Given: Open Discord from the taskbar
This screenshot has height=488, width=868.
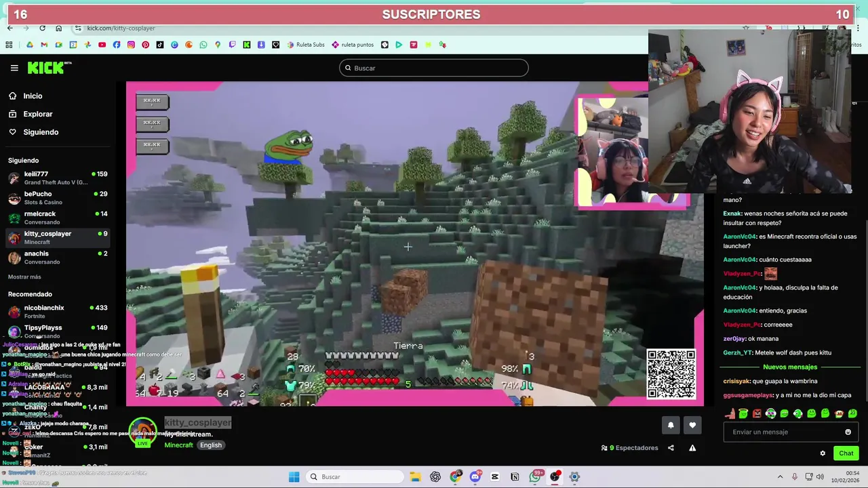Looking at the screenshot, I should point(475,476).
